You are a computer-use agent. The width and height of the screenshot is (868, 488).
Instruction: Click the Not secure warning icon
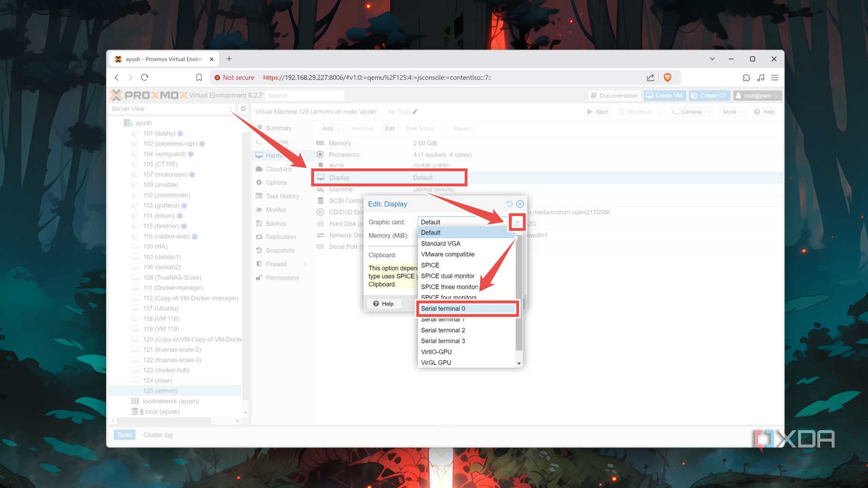pos(217,77)
